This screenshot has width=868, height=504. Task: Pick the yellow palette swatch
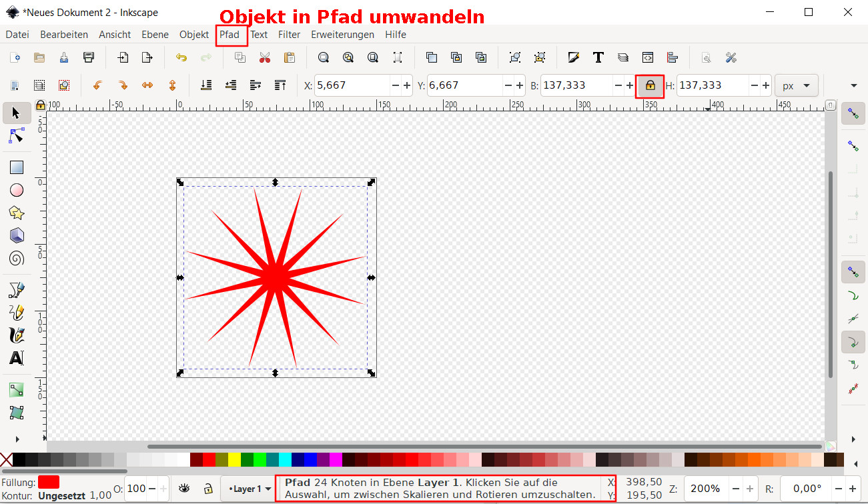pyautogui.click(x=234, y=459)
